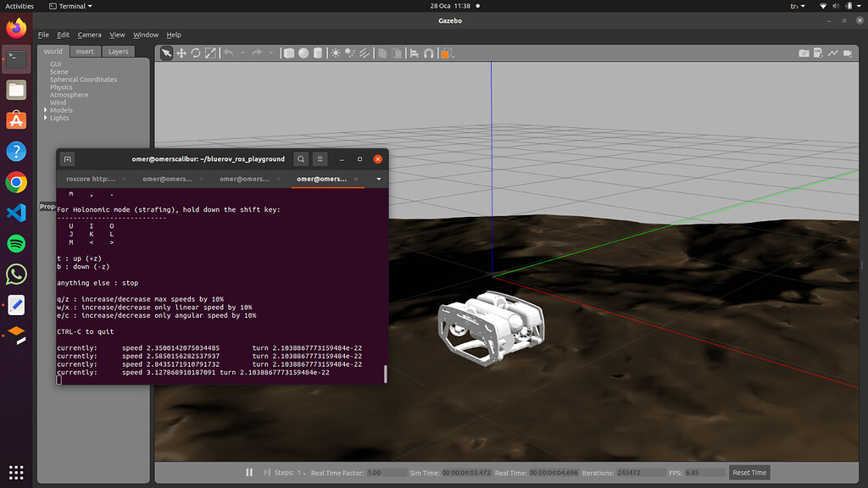Open Firefox from the Ubuntu dock
868x488 pixels.
(x=15, y=28)
